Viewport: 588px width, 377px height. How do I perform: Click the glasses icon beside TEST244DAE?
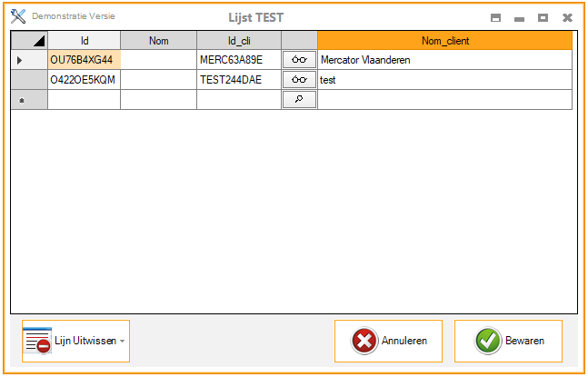tap(299, 80)
